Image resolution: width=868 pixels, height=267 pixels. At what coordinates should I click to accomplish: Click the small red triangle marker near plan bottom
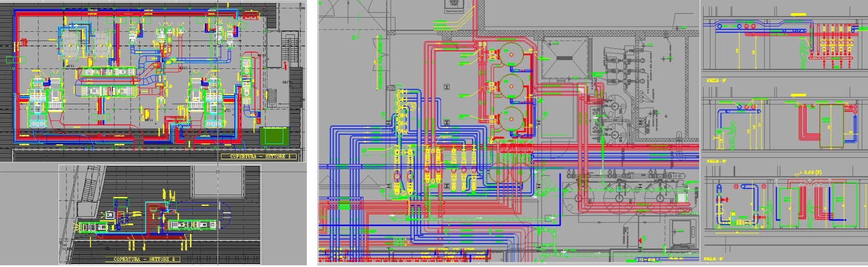coord(640,240)
